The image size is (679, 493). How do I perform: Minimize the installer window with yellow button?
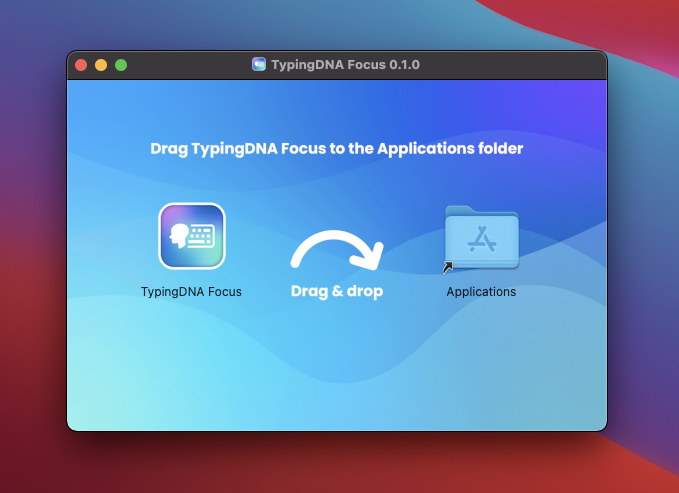point(101,65)
